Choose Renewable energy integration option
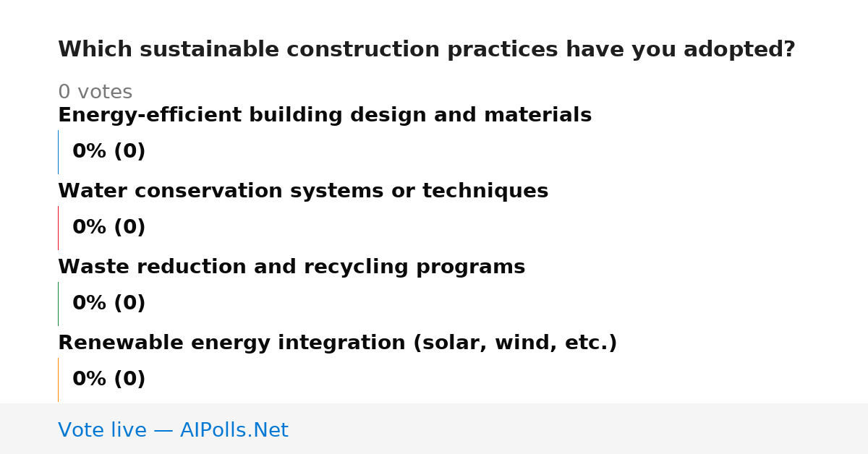868x454 pixels. click(338, 343)
